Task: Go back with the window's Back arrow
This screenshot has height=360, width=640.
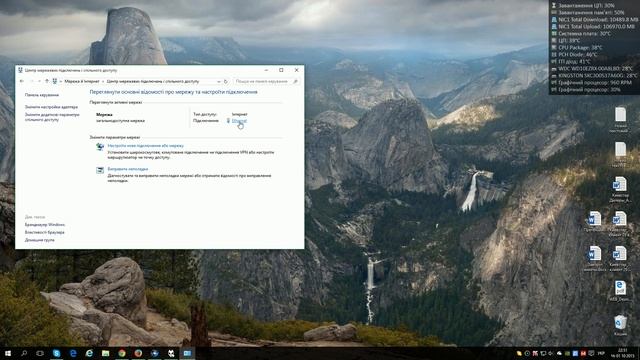Action: [22, 81]
